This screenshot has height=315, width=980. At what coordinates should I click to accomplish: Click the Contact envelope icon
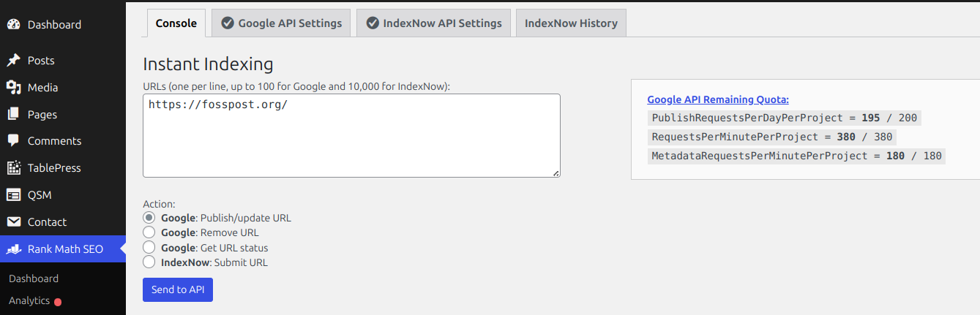(x=13, y=222)
